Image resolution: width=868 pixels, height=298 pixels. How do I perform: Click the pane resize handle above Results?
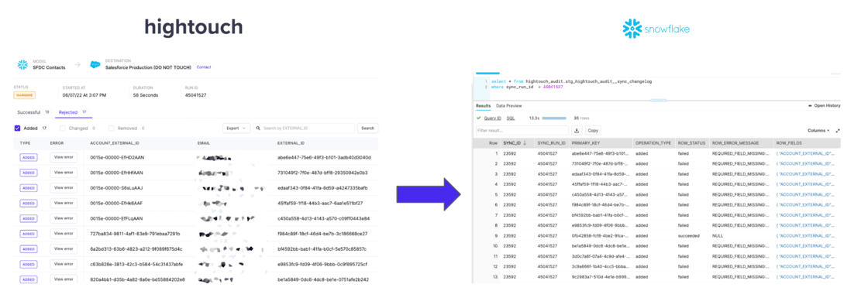658,101
